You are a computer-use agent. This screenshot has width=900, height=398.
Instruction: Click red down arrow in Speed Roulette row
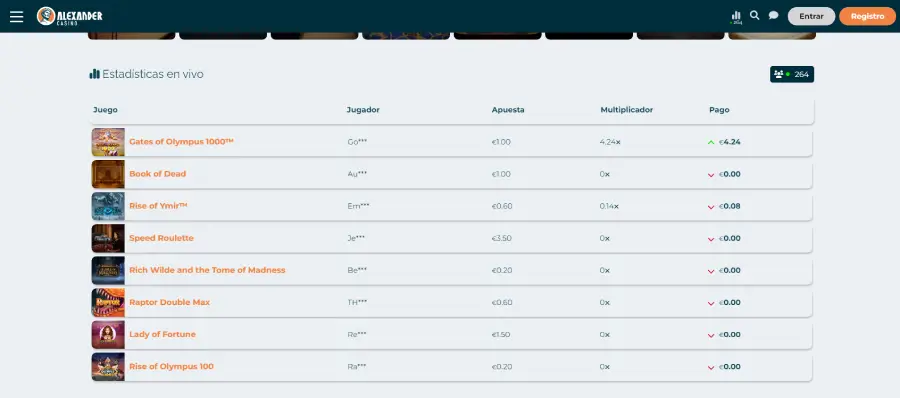(x=711, y=239)
